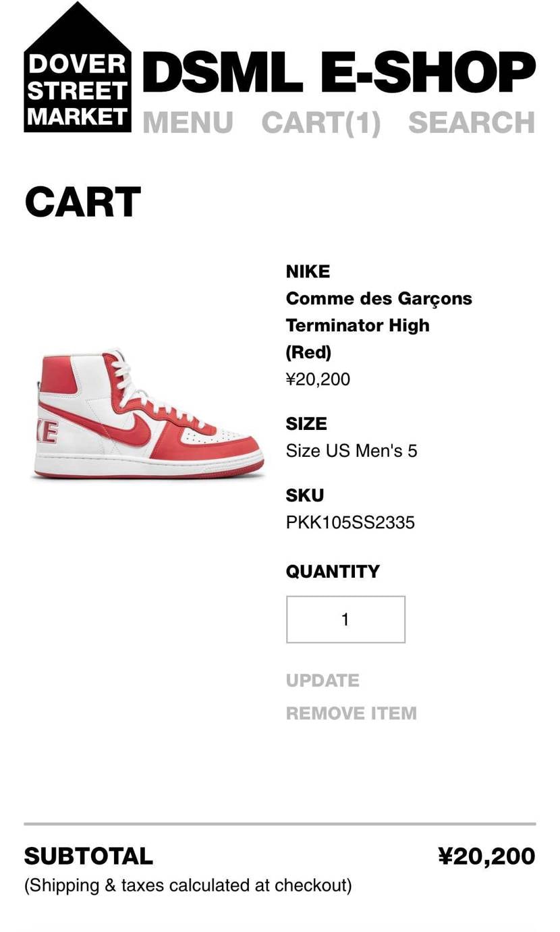Click the CART page heading
Viewport: 560px width, 932px height.
click(82, 202)
